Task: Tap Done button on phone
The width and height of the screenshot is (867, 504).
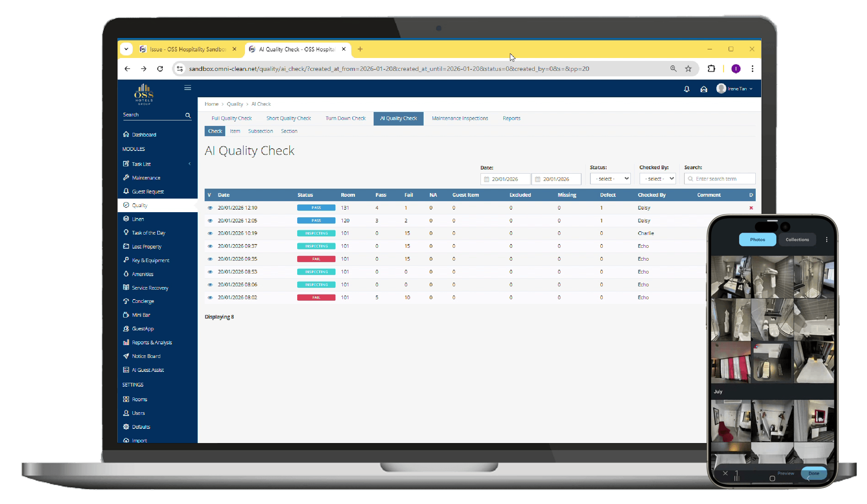Action: (813, 473)
